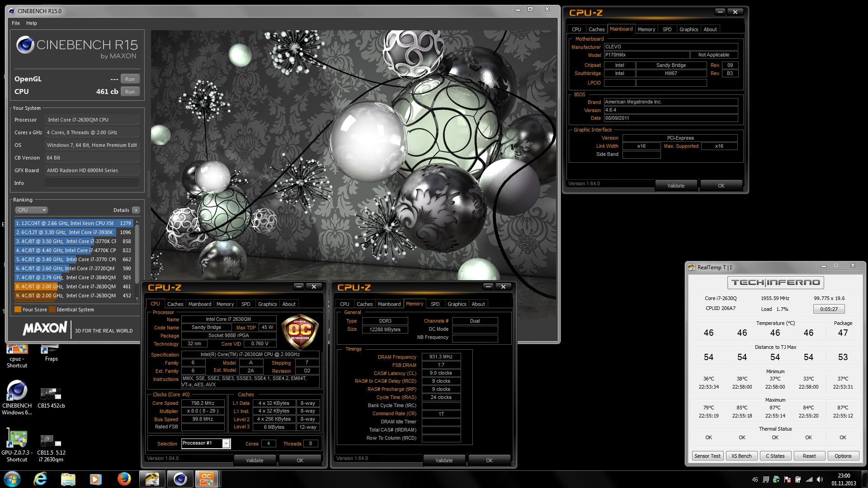Click the Cinebench R15 logo
868x488 pixels.
click(77, 48)
